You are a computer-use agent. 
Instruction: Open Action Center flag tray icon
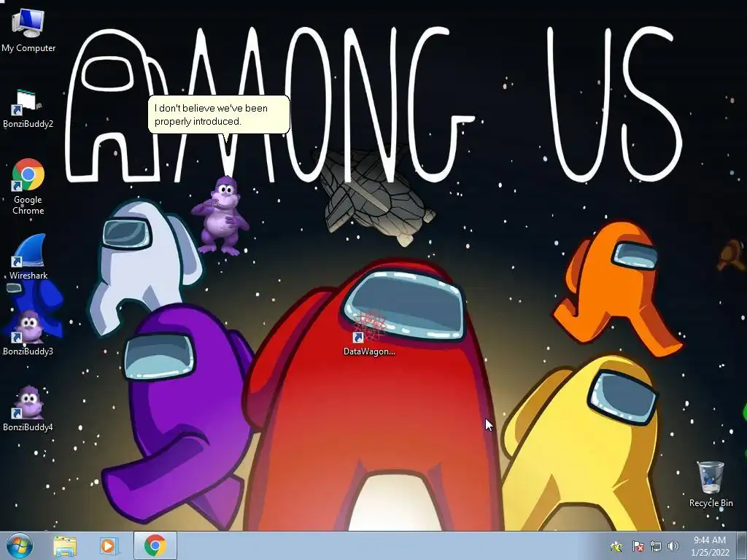point(638,546)
